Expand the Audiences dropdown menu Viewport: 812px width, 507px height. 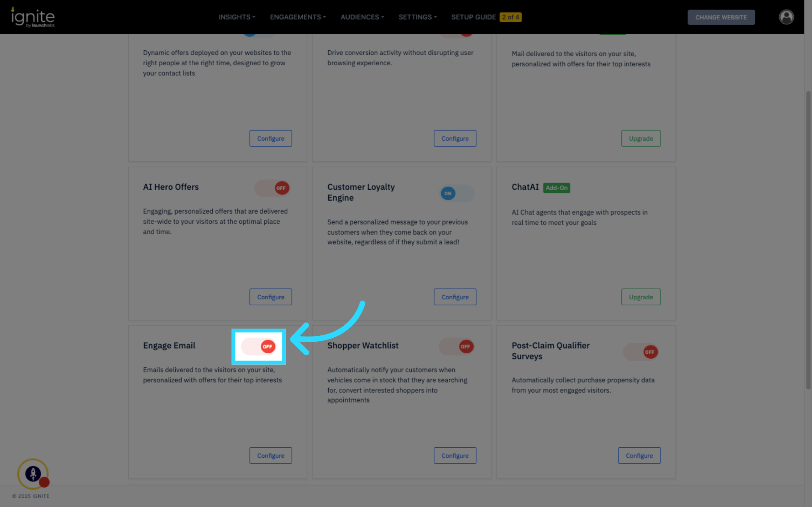coord(362,17)
